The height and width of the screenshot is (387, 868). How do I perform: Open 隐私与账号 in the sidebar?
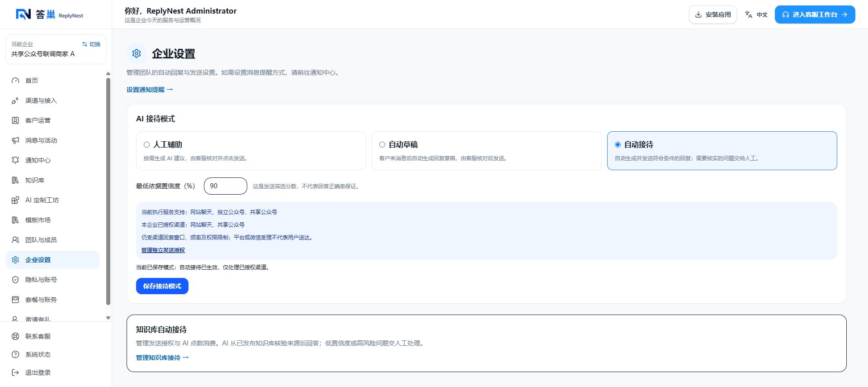52,280
